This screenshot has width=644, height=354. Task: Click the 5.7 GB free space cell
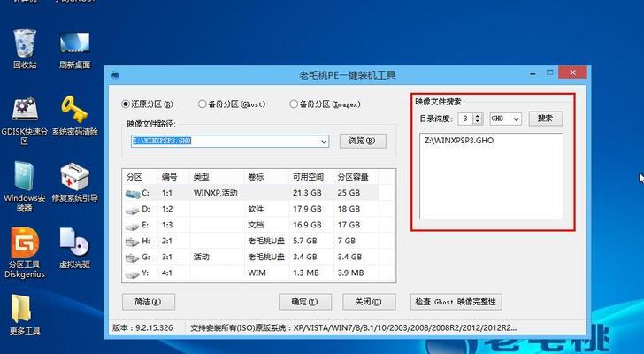point(304,241)
